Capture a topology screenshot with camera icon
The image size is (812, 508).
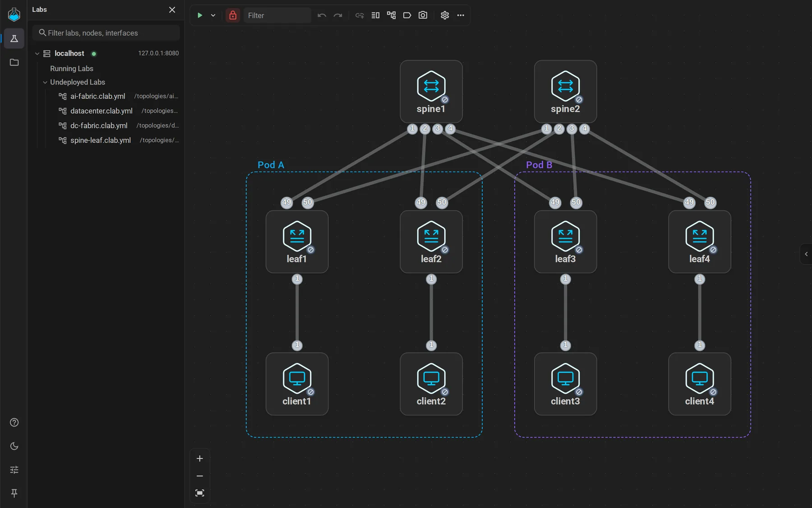click(x=423, y=15)
